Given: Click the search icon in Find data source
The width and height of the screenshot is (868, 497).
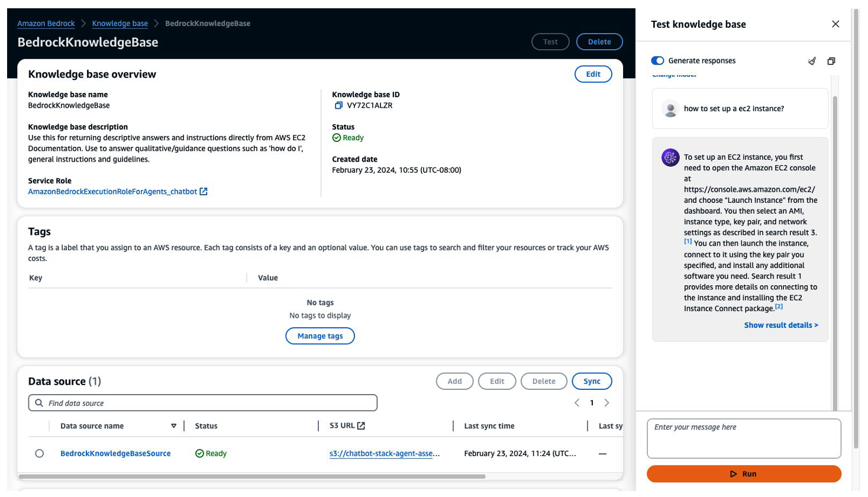Looking at the screenshot, I should [39, 403].
